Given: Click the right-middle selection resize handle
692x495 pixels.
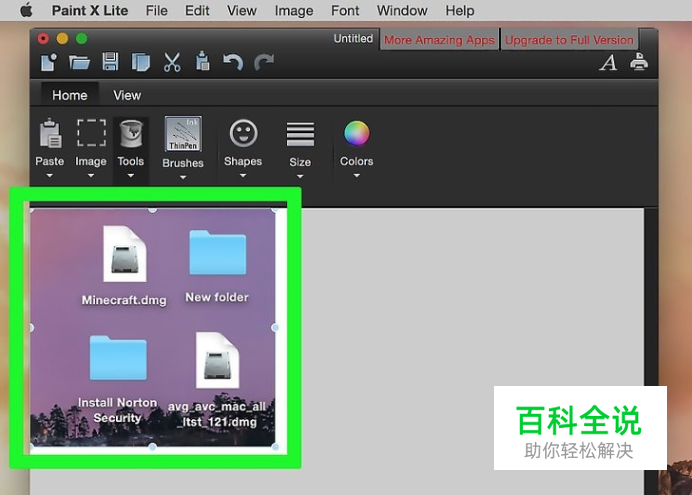Looking at the screenshot, I should [x=275, y=327].
